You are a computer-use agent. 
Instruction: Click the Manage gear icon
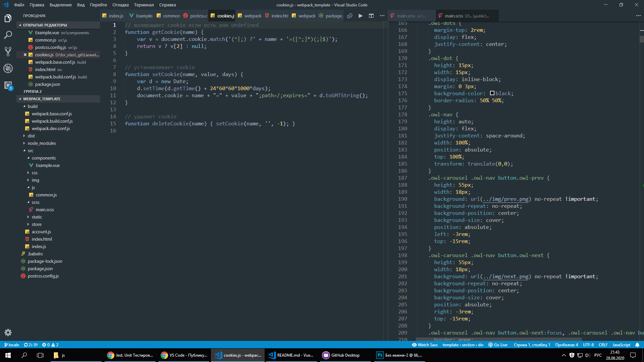(x=8, y=333)
